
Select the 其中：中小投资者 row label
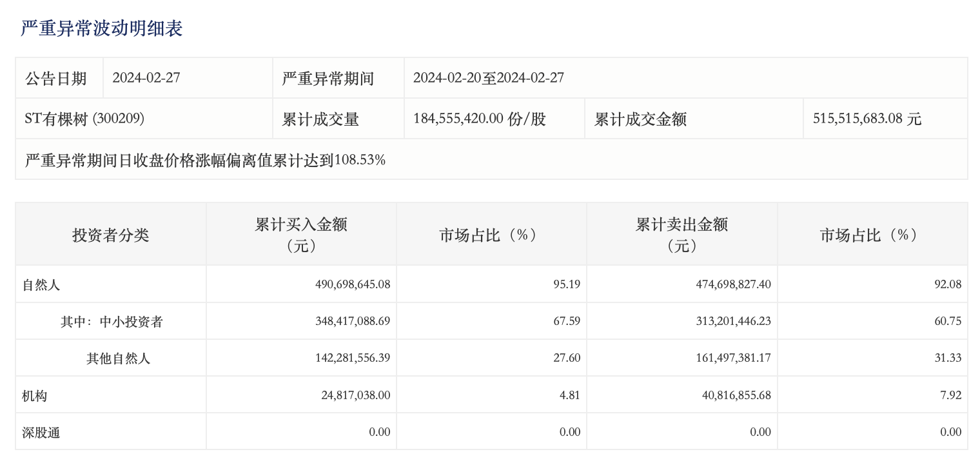tap(112, 321)
